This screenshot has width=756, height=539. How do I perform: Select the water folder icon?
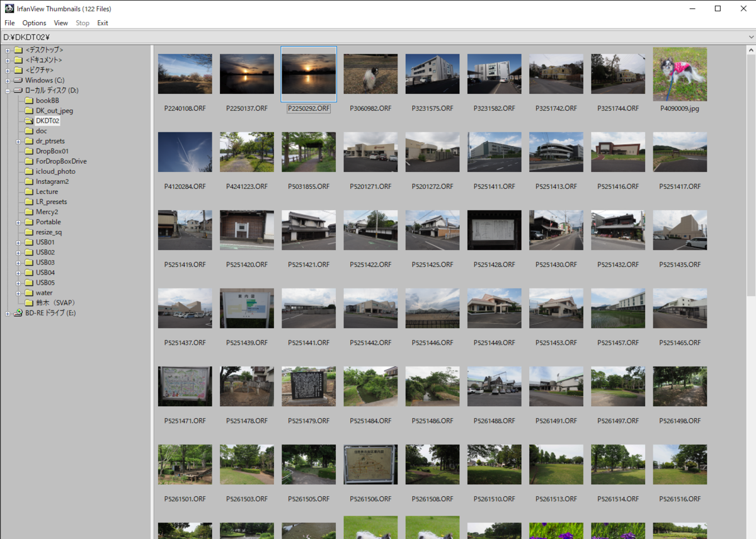29,293
